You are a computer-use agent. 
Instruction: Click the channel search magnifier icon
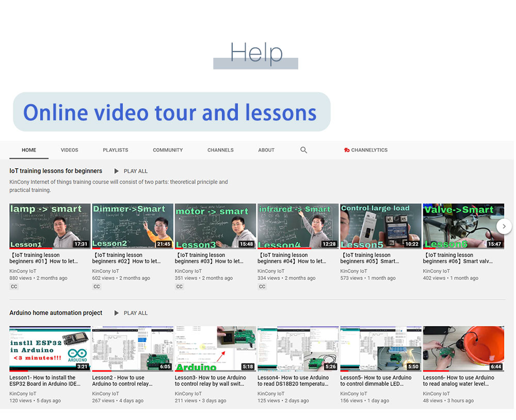[303, 150]
